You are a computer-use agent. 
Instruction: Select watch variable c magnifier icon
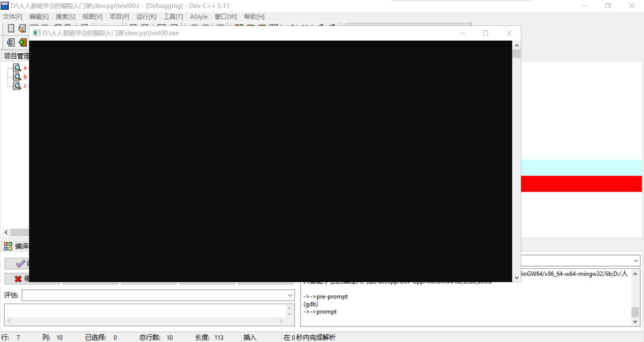tap(17, 86)
